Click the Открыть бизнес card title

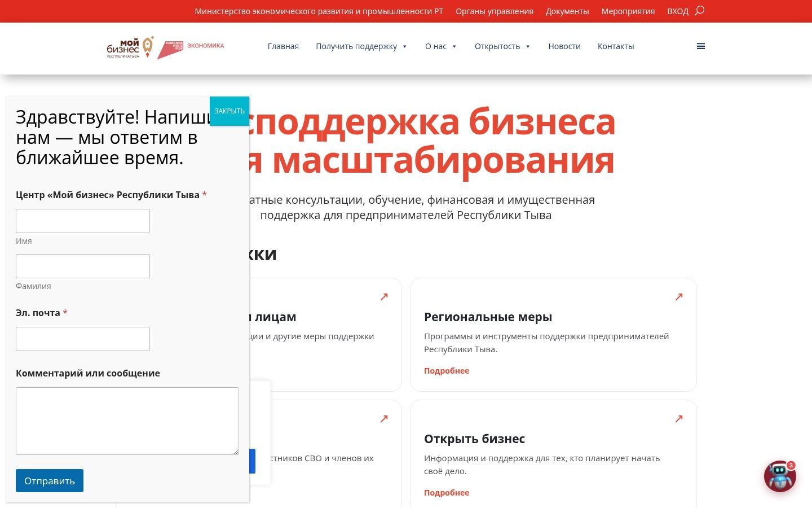coord(474,439)
